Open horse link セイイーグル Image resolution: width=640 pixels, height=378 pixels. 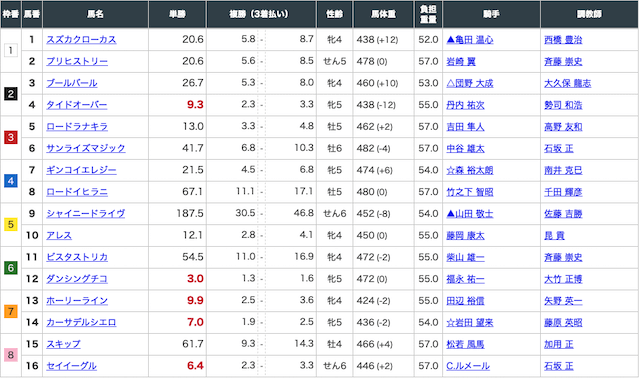[x=71, y=366]
